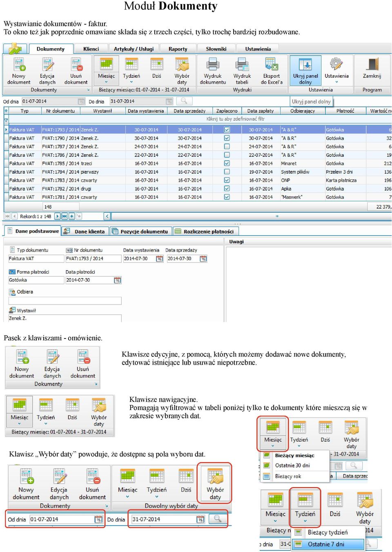Click the Płatność column header
This screenshot has height=552, width=392.
coord(345,111)
